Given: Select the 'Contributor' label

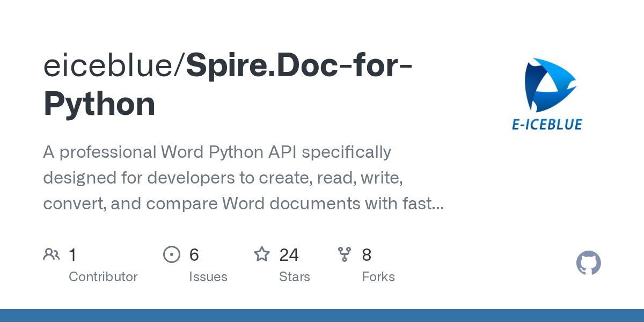Looking at the screenshot, I should 103,277.
